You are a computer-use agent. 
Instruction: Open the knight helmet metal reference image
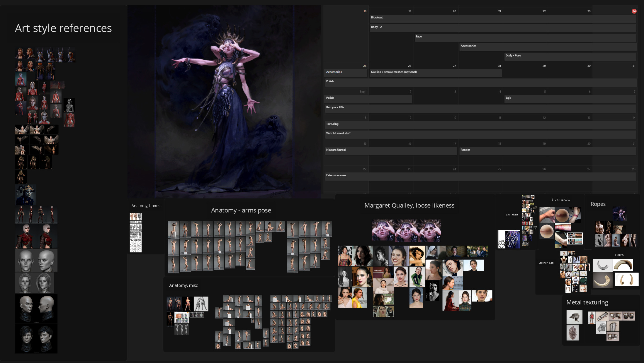click(x=574, y=317)
